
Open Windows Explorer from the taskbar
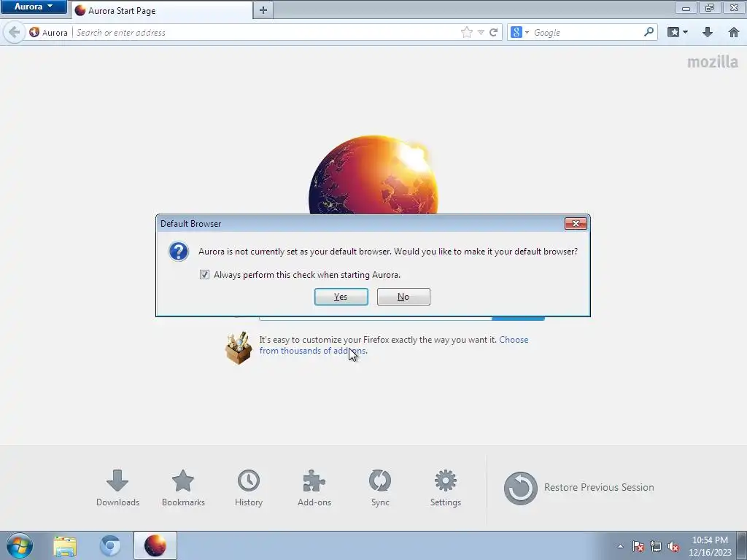click(x=65, y=546)
